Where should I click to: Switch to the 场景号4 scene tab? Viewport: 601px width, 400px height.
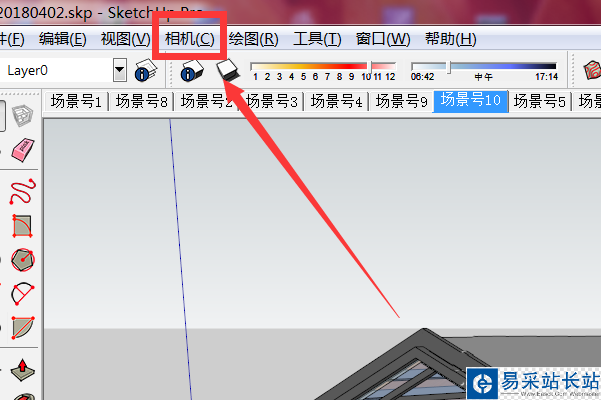tap(337, 102)
